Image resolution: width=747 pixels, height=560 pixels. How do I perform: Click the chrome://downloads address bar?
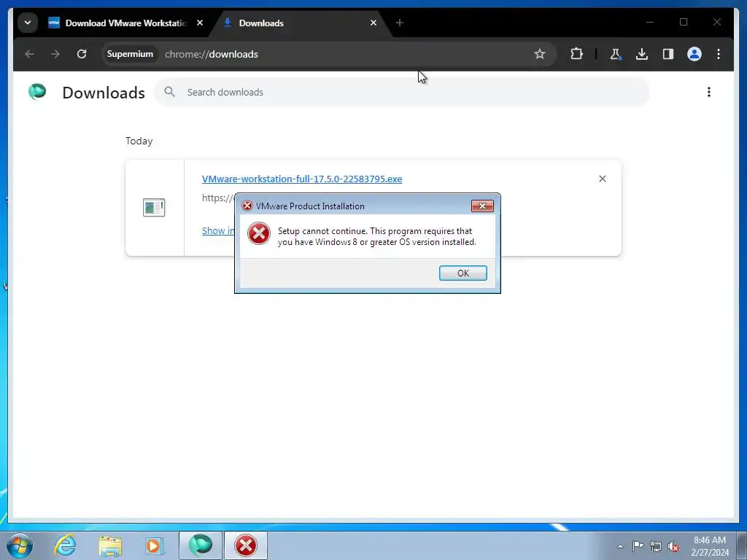pos(329,54)
